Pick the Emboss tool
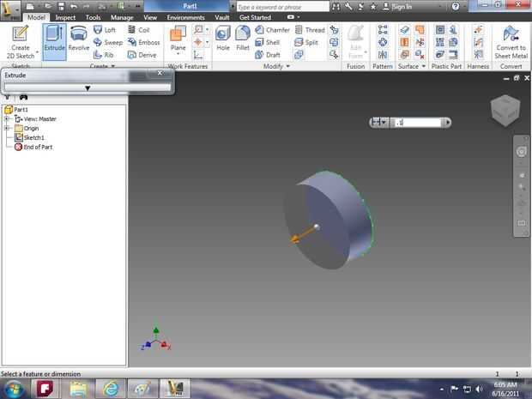Image resolution: width=532 pixels, height=399 pixels. [143, 42]
